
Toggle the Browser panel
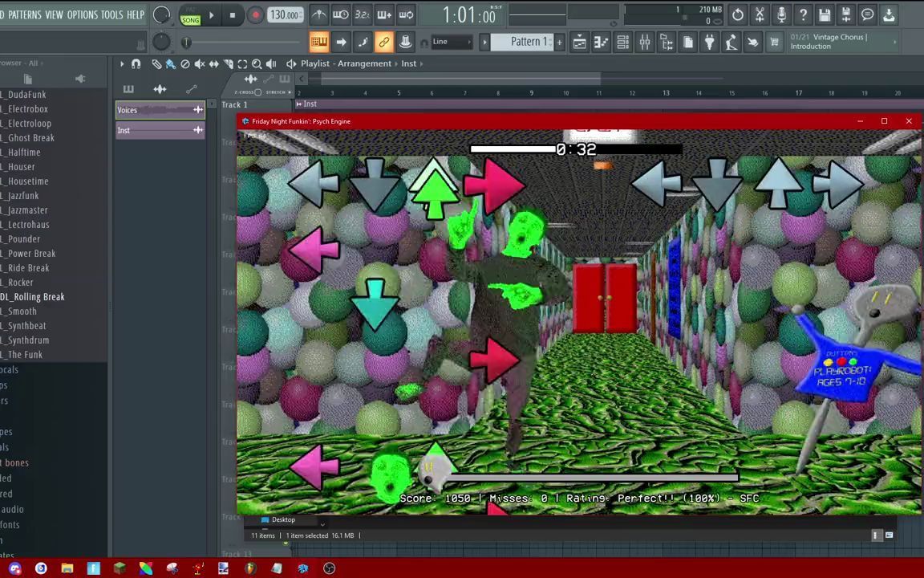[667, 42]
